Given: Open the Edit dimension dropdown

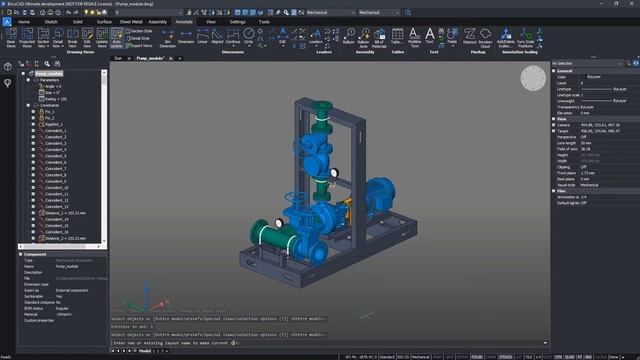Looking at the screenshot, I should [282, 46].
